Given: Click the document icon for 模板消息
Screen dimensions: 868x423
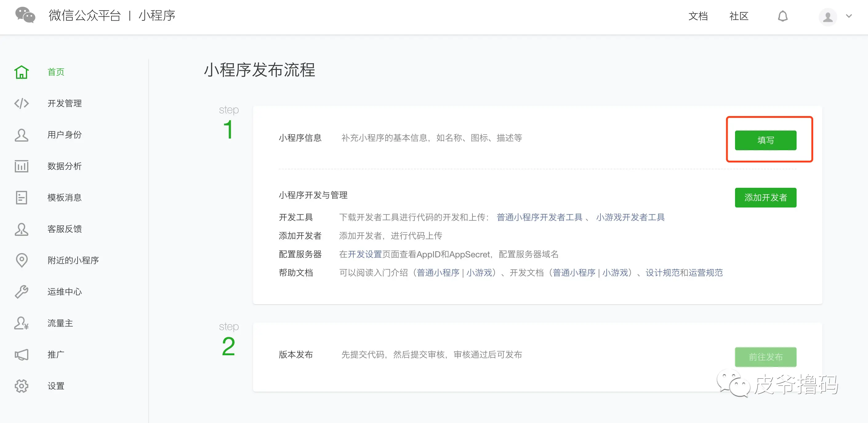Looking at the screenshot, I should [x=22, y=198].
